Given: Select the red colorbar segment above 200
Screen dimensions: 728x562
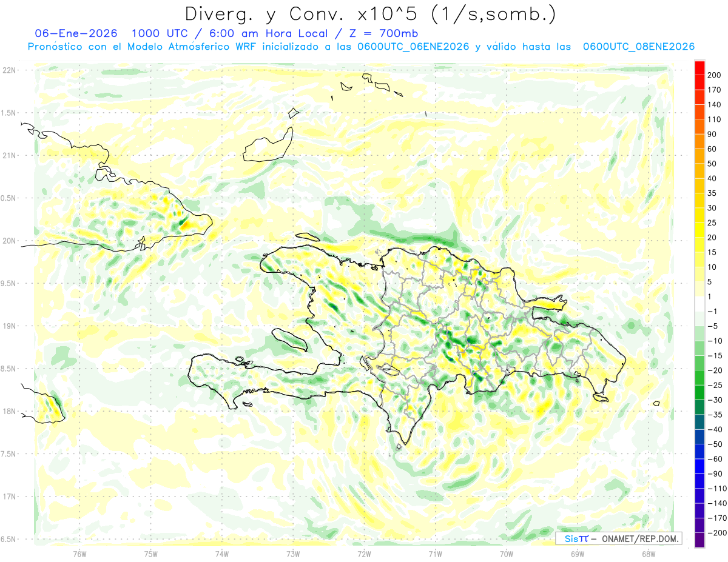Looking at the screenshot, I should coord(699,68).
